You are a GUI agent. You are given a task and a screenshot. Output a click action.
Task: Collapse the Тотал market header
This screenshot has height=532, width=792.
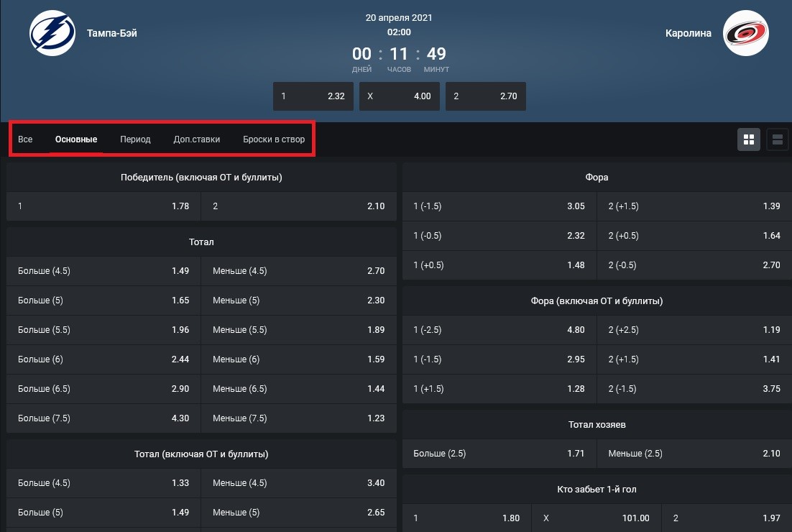pyautogui.click(x=201, y=242)
